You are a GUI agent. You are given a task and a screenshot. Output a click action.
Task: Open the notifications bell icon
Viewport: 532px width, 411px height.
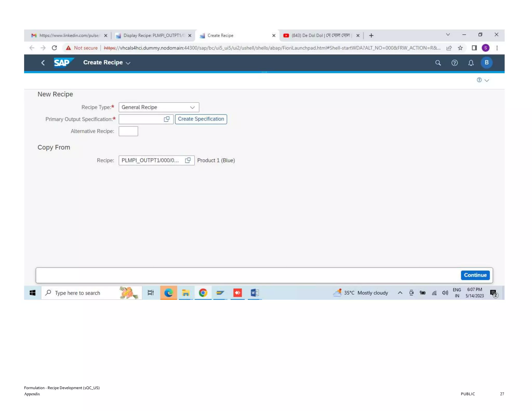(471, 63)
